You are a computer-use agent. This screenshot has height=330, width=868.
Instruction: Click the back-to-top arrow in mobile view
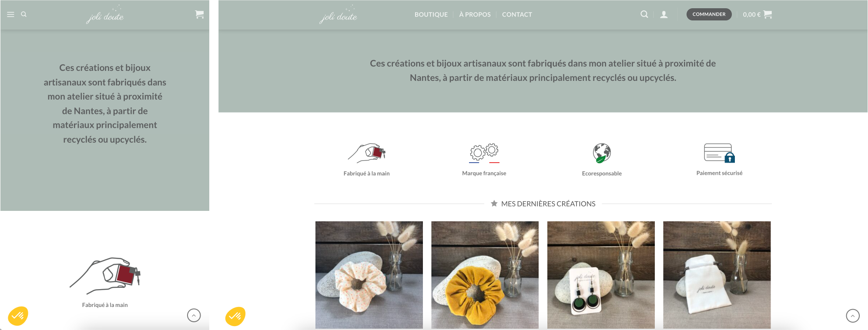[194, 315]
